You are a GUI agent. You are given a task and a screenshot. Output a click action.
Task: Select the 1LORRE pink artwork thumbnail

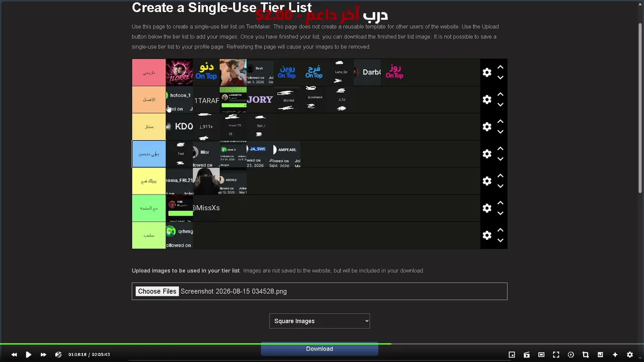click(x=180, y=72)
